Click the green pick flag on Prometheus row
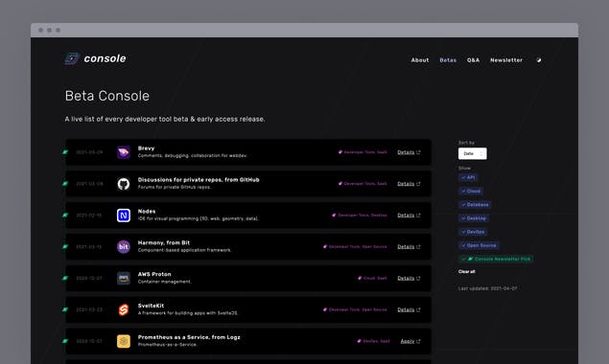Viewport: 609px width, 364px height. click(x=65, y=341)
